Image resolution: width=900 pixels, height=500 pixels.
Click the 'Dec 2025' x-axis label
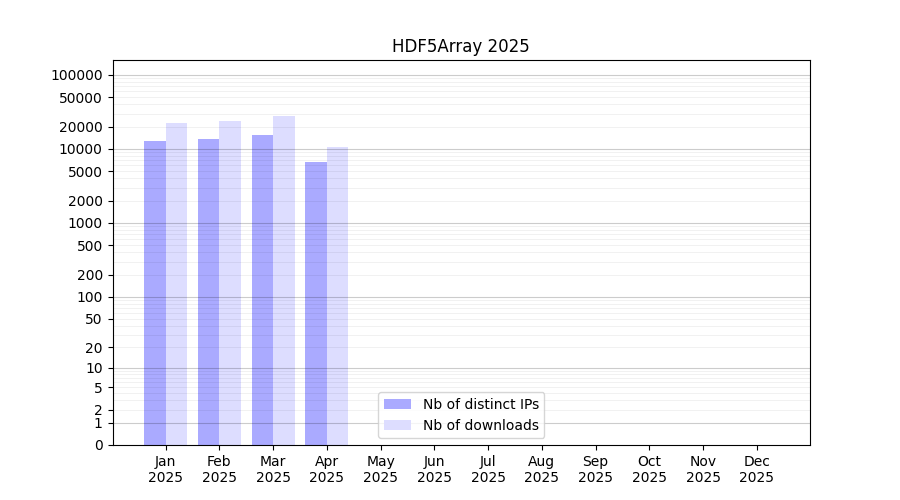click(756, 469)
